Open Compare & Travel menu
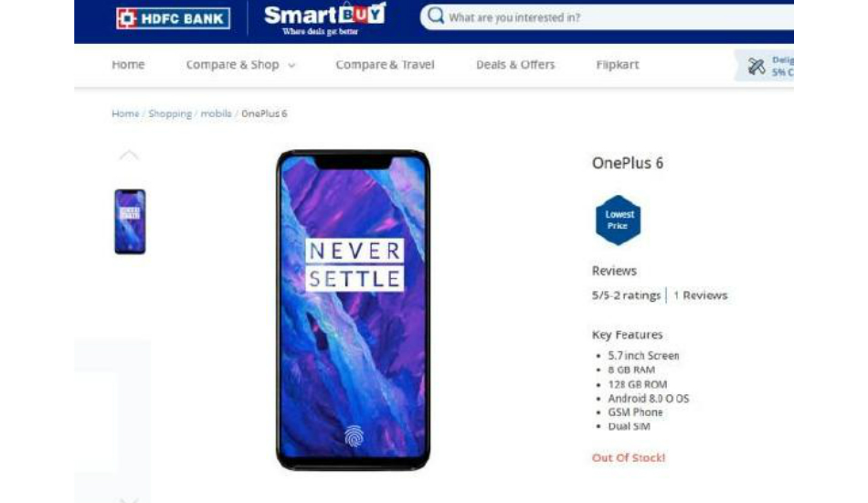 (x=385, y=65)
